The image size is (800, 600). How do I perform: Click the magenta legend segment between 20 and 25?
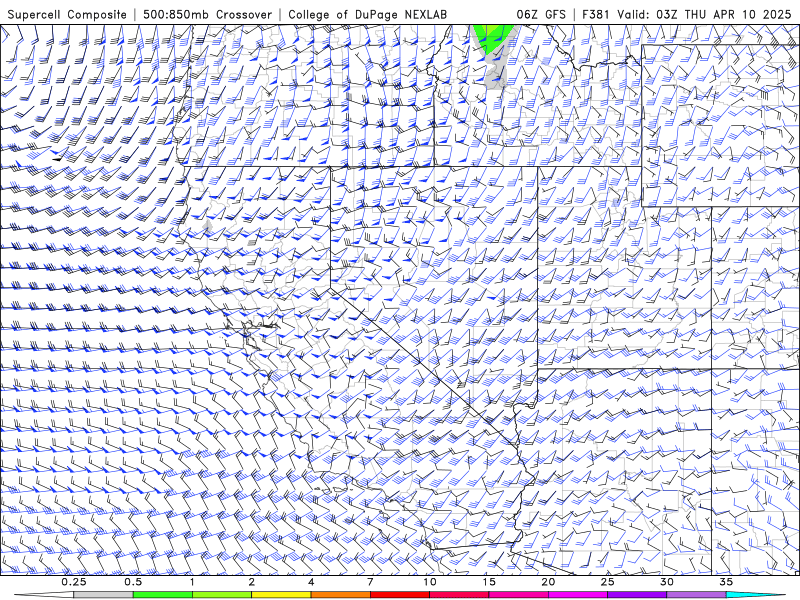(578, 595)
